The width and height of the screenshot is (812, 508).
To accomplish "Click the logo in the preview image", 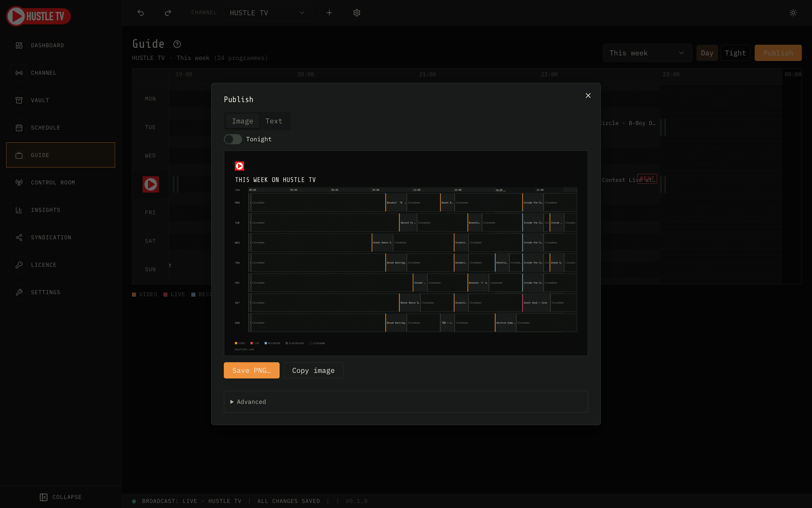I will click(x=240, y=166).
